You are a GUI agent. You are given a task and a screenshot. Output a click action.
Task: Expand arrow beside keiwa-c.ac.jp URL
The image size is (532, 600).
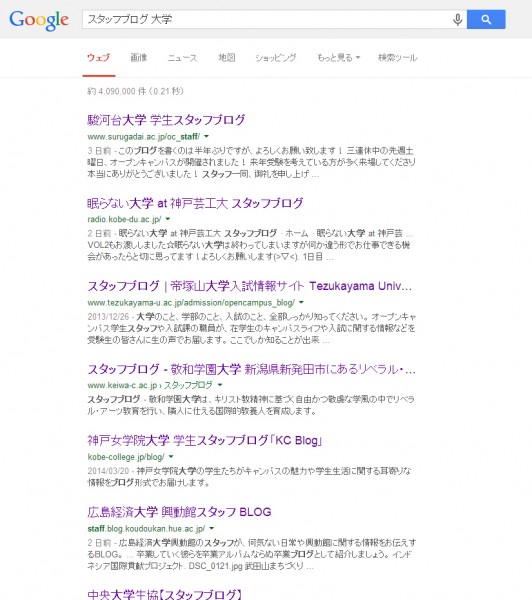(220, 385)
